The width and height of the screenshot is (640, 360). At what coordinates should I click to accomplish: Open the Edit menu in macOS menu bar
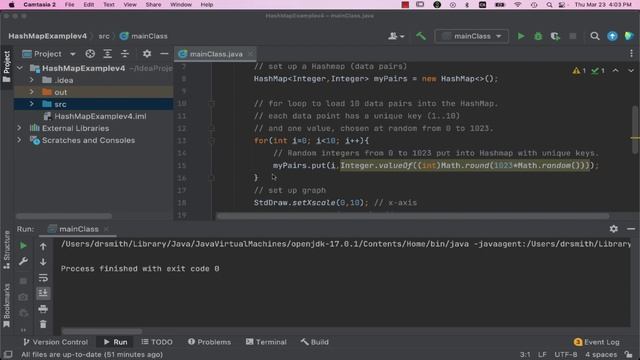pyautogui.click(x=89, y=4)
